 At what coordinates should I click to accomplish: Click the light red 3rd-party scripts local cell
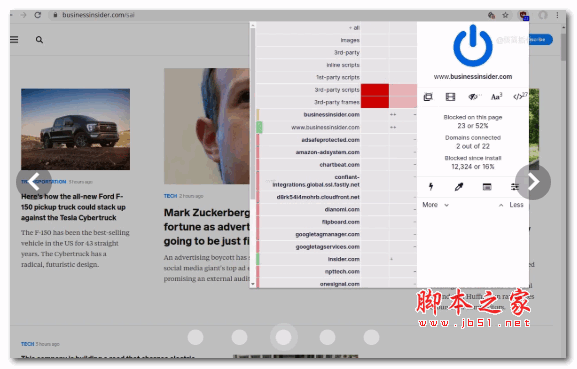(x=403, y=90)
